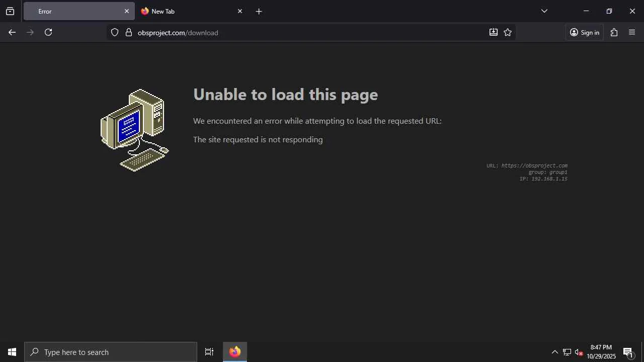Open the Windows Start menu
Image resolution: width=644 pixels, height=362 pixels.
click(x=12, y=352)
